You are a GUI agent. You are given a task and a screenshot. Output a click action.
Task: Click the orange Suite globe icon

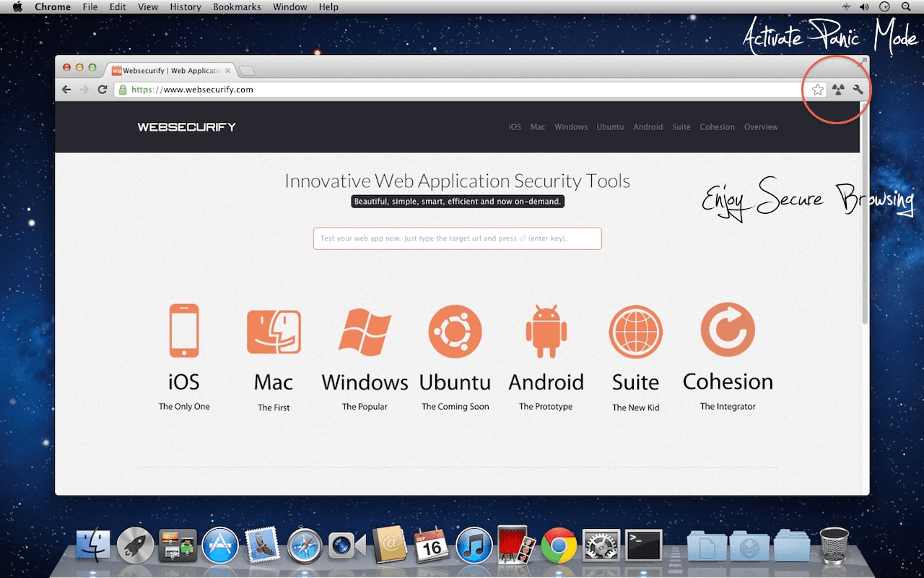click(636, 332)
